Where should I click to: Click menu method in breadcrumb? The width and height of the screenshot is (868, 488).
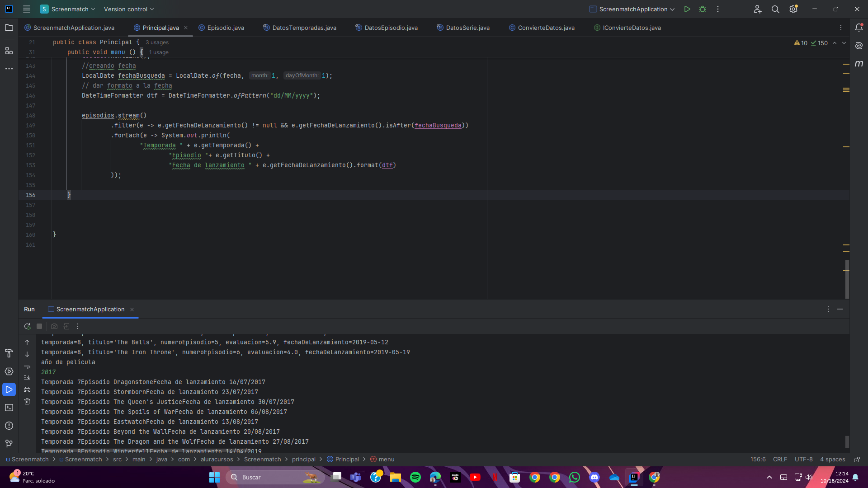pos(382,459)
